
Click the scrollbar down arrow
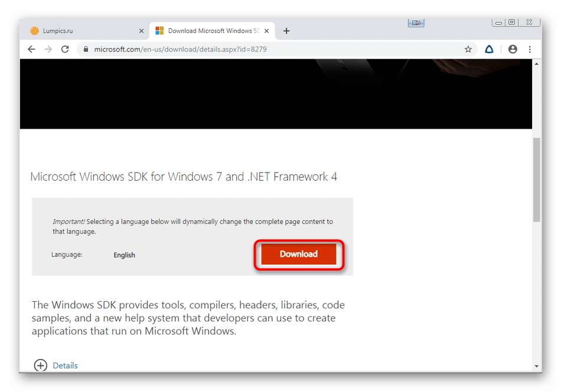coord(536,366)
